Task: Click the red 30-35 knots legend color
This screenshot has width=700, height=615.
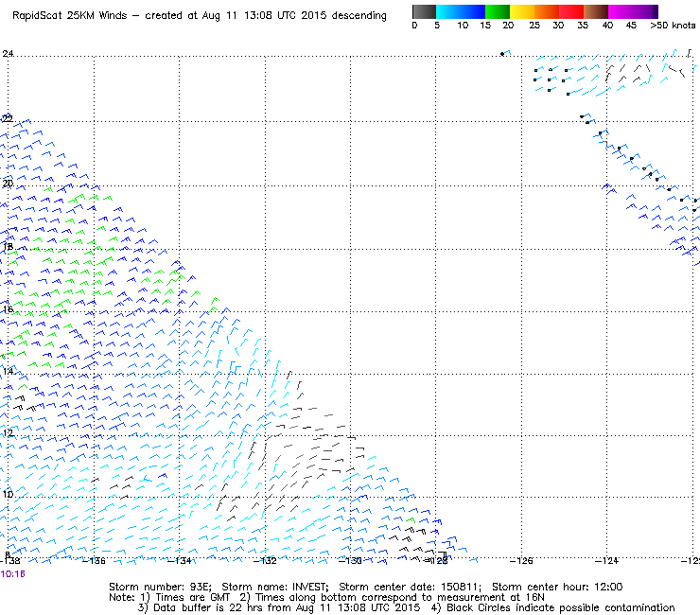Action: (571, 11)
